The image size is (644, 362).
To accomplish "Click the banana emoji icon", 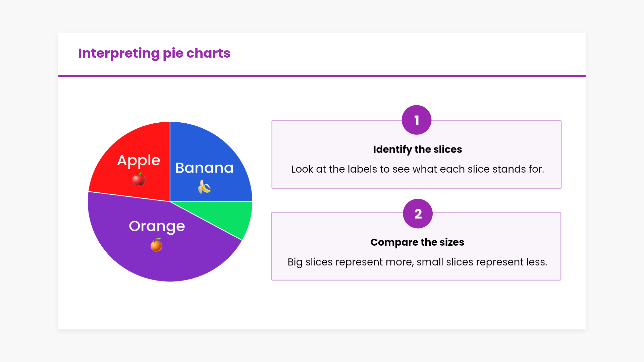I will coord(204,187).
